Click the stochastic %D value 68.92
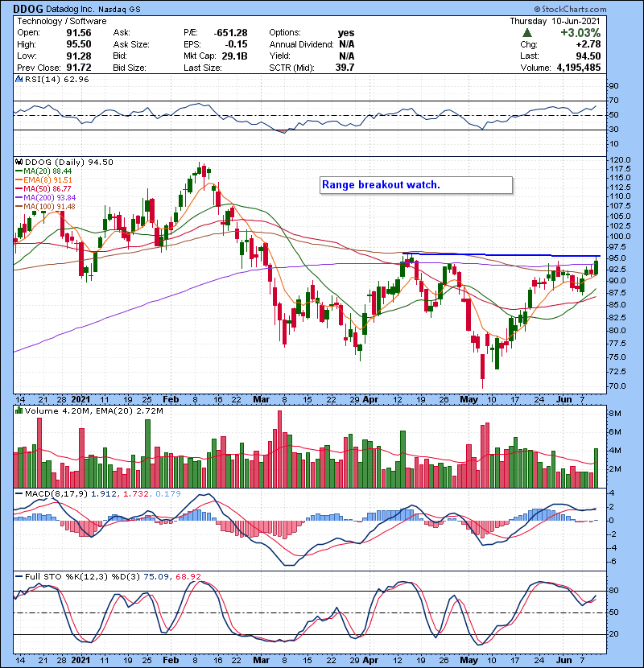 point(188,577)
